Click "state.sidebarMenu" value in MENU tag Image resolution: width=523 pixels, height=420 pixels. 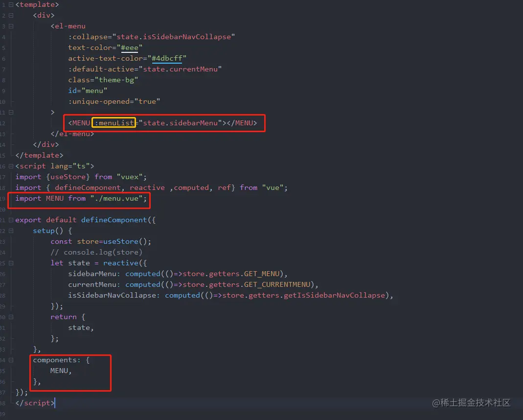(x=181, y=123)
